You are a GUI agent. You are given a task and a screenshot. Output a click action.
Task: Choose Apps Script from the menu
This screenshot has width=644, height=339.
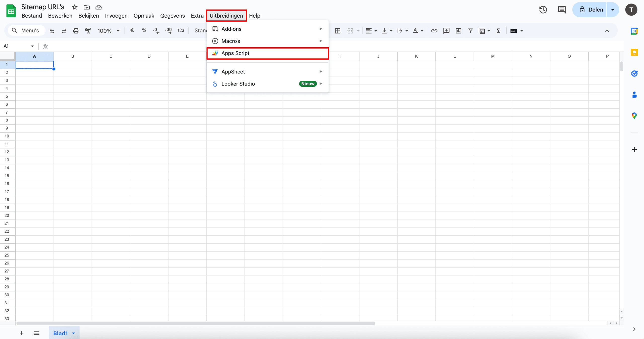[268, 53]
